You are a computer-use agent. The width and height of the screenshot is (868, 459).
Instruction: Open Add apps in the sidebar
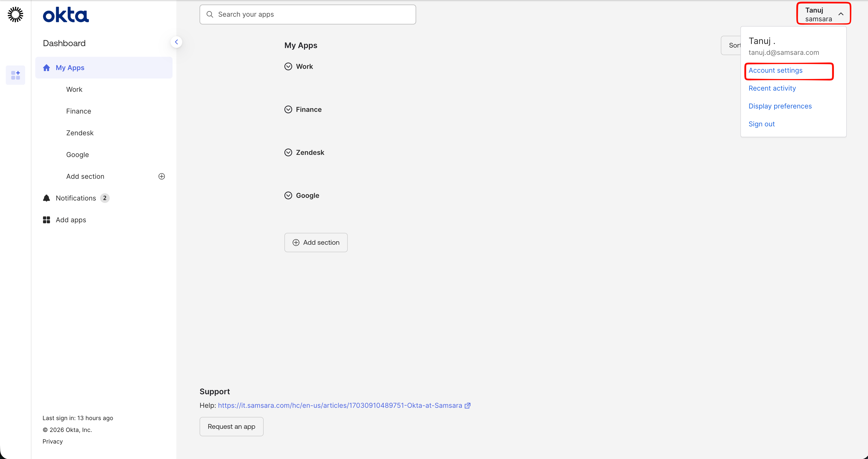[71, 220]
